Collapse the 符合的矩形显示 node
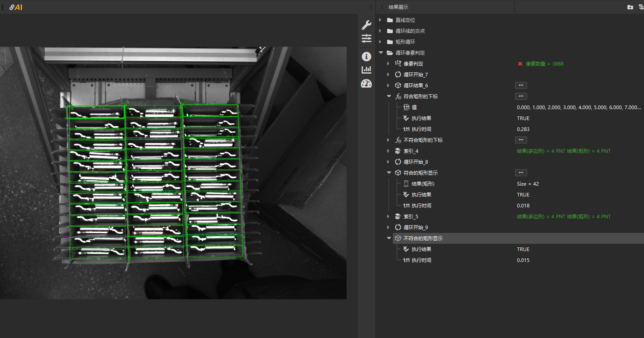644x338 pixels. point(389,173)
